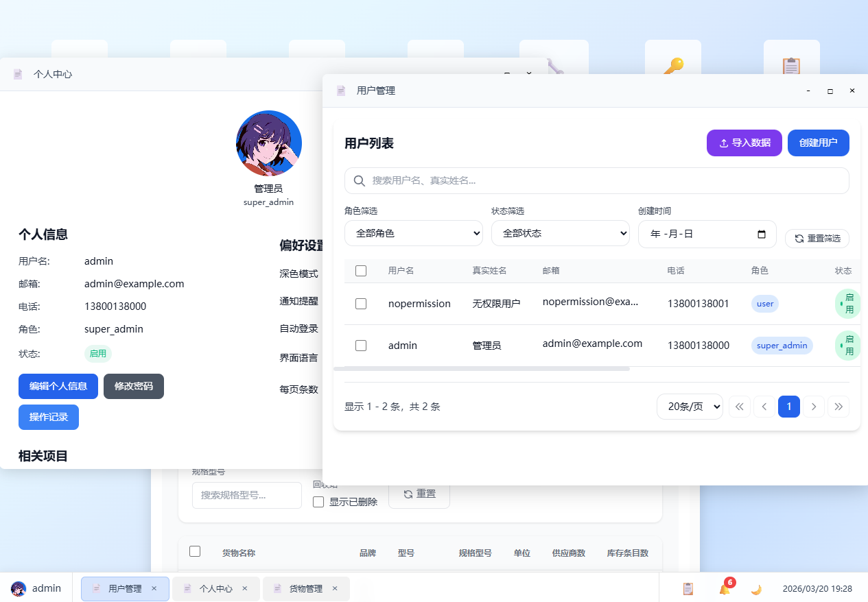The width and height of the screenshot is (868, 602).
Task: Click the user search input field
Action: click(x=596, y=180)
